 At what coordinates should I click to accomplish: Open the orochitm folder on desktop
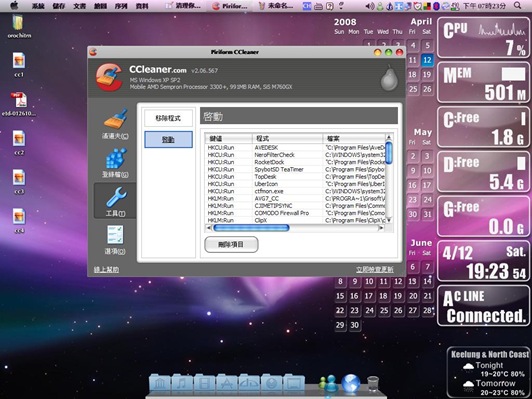tap(19, 25)
